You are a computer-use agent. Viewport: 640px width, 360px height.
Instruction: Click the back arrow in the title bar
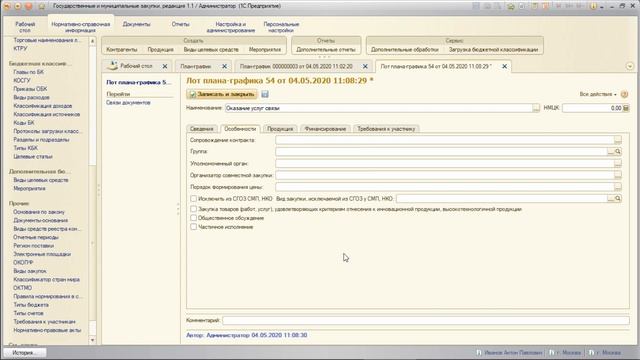pyautogui.click(x=7, y=6)
